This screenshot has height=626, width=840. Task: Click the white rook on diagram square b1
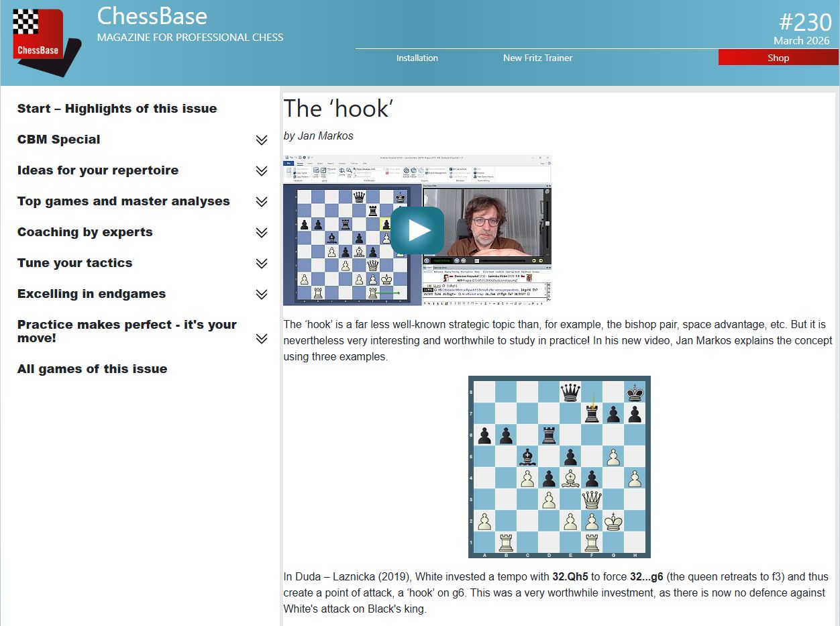point(506,541)
